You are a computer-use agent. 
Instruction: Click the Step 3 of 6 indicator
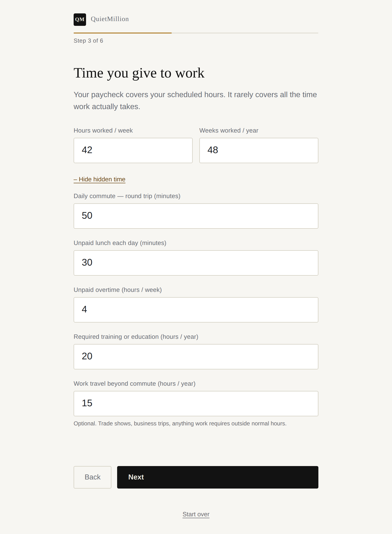(88, 41)
